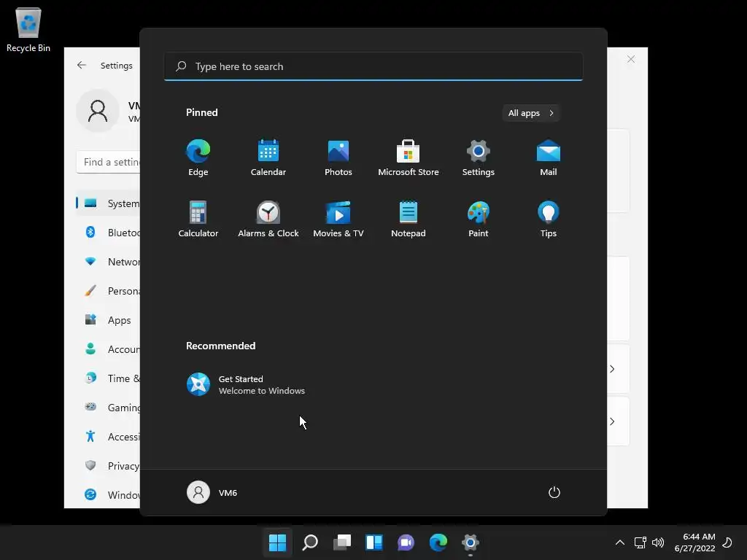Open the Calendar pinned app
The width and height of the screenshot is (747, 560).
click(x=268, y=157)
